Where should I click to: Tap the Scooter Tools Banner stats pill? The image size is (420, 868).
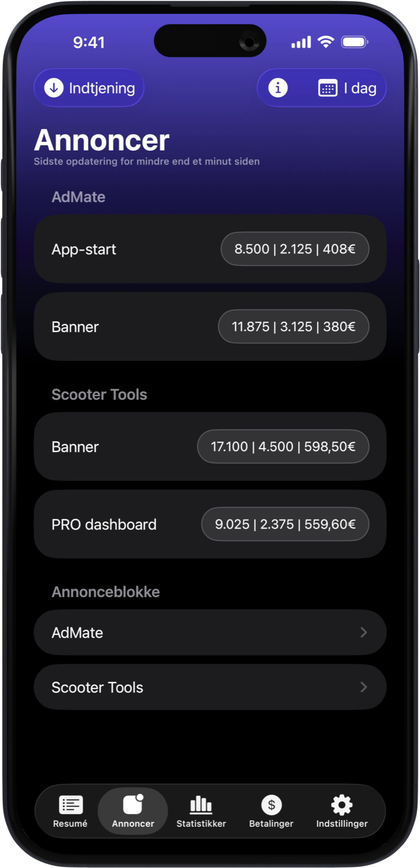coord(283,447)
